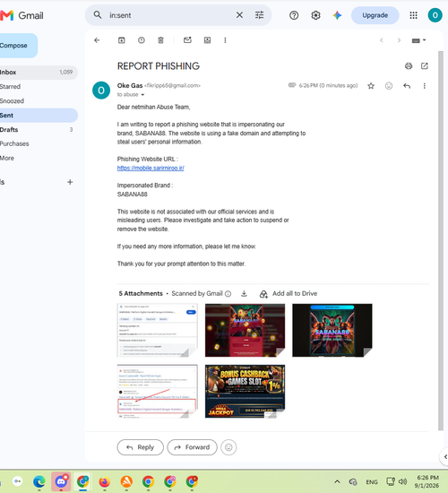The width and height of the screenshot is (448, 493).
Task: Open the Purchases category
Action: click(39, 143)
